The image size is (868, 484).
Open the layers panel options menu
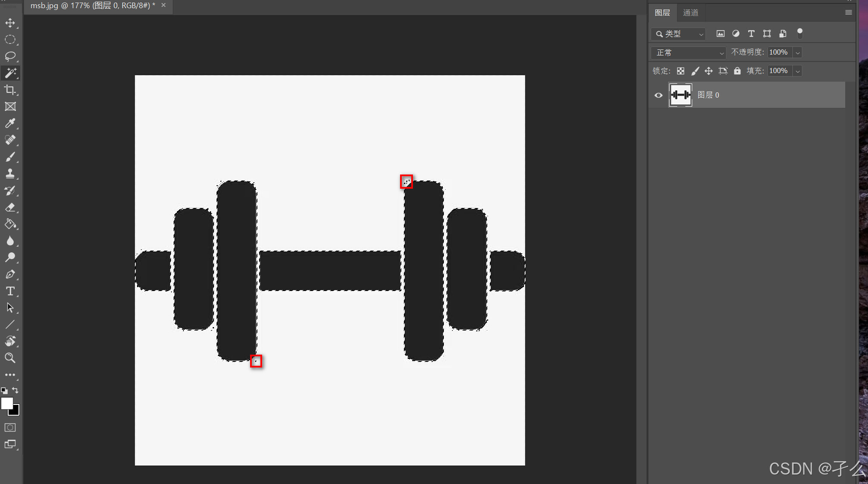(848, 12)
